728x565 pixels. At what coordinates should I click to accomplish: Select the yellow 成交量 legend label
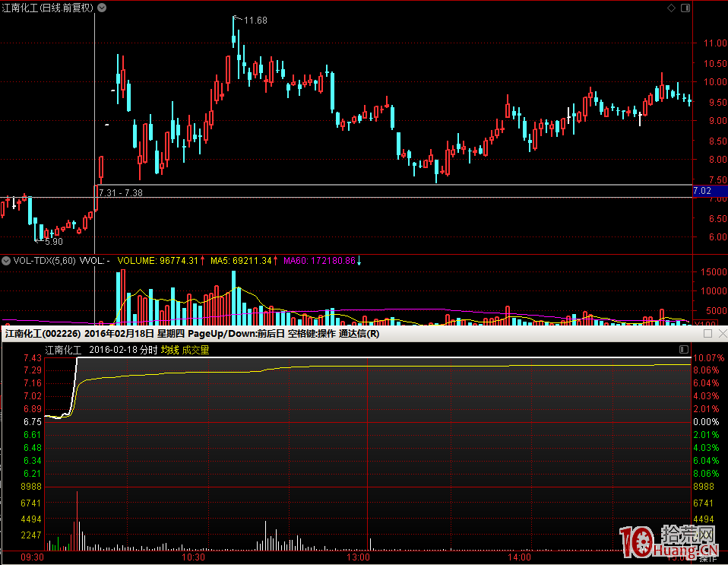coord(195,350)
